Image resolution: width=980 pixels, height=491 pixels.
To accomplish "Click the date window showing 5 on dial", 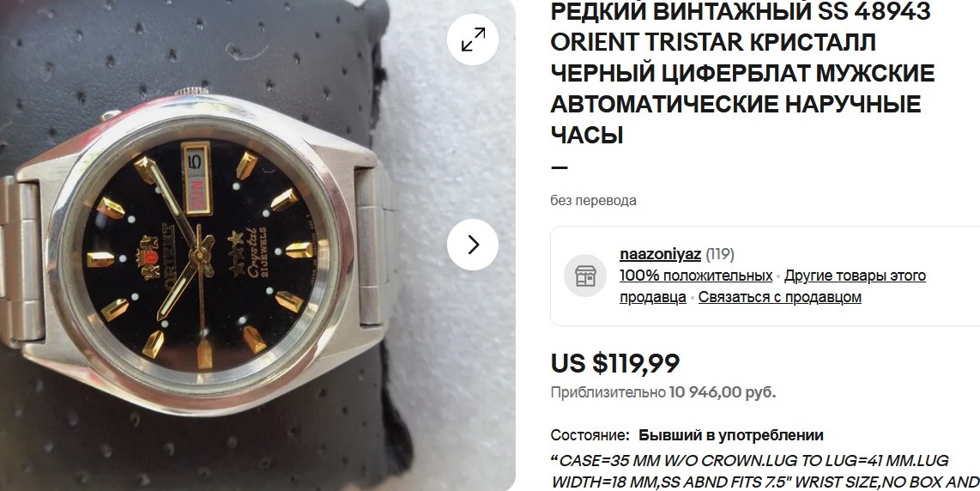I will (197, 161).
